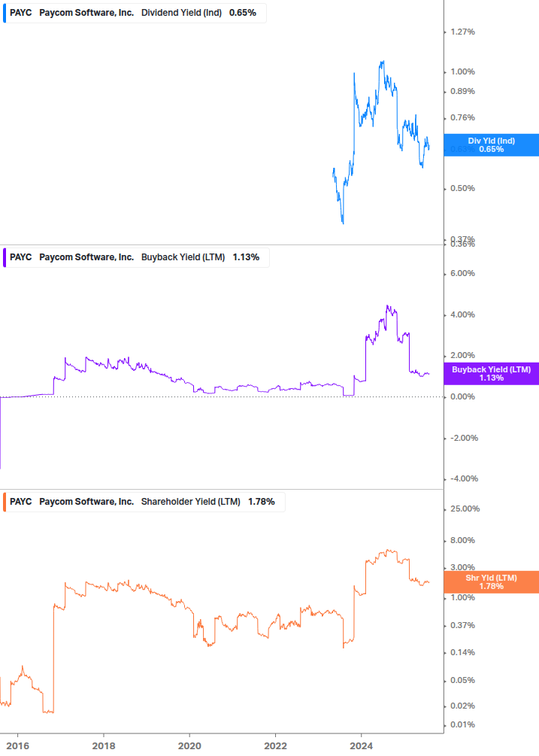
Task: Click the 0.00% tick on buyback axis
Action: (x=462, y=396)
